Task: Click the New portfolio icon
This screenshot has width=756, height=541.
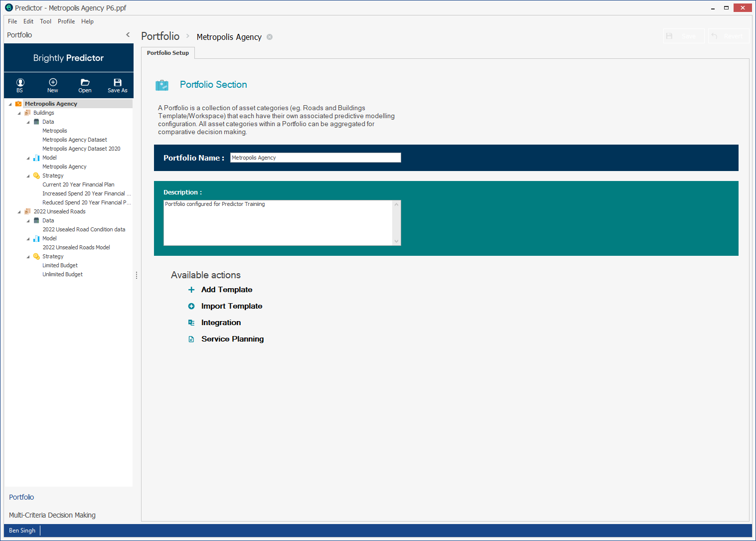Action: tap(53, 82)
